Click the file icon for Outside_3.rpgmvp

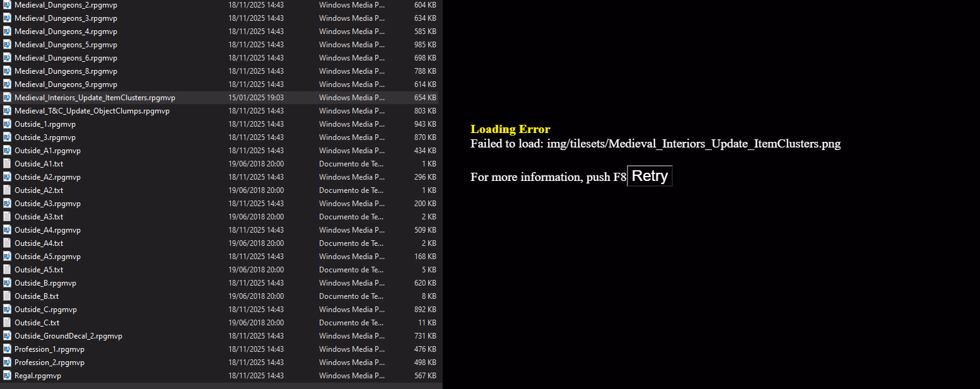click(x=8, y=137)
